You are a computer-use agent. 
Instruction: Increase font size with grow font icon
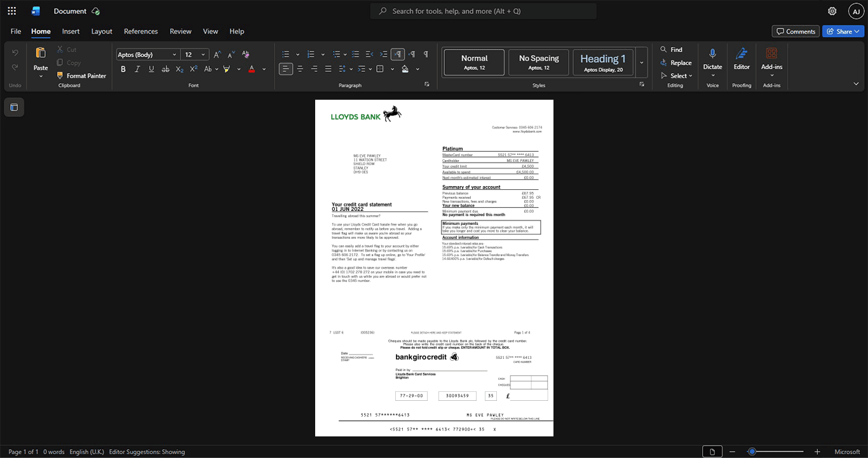[217, 55]
